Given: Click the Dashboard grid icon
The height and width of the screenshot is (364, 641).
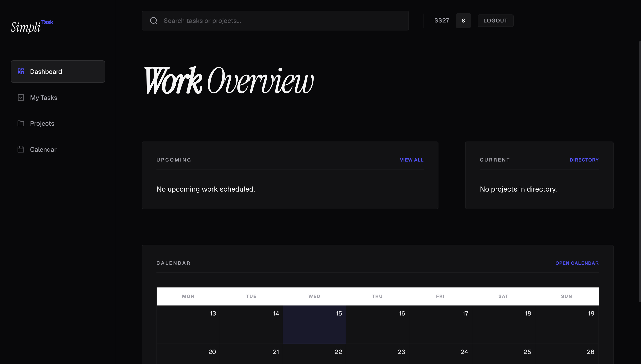Looking at the screenshot, I should click(x=21, y=71).
